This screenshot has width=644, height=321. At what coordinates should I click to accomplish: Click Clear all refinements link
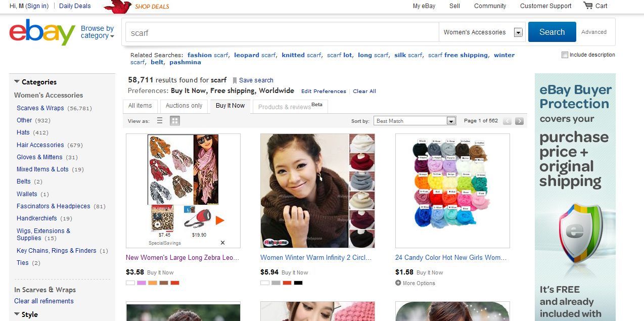[x=44, y=301]
